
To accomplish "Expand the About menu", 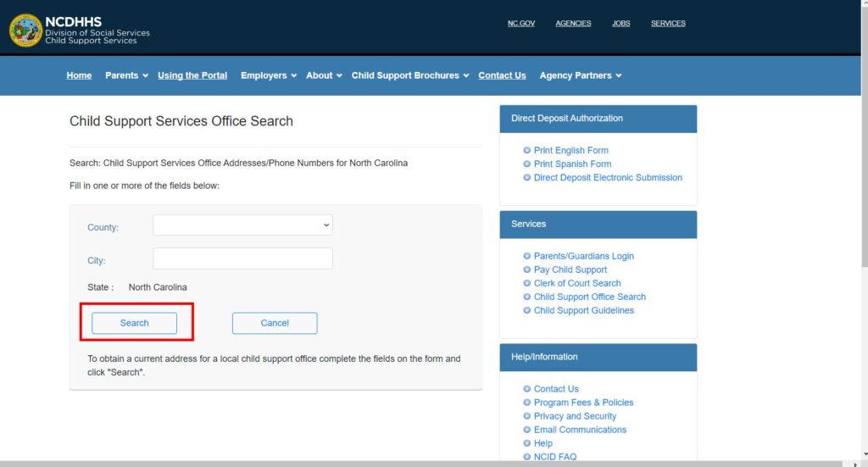I will (324, 75).
